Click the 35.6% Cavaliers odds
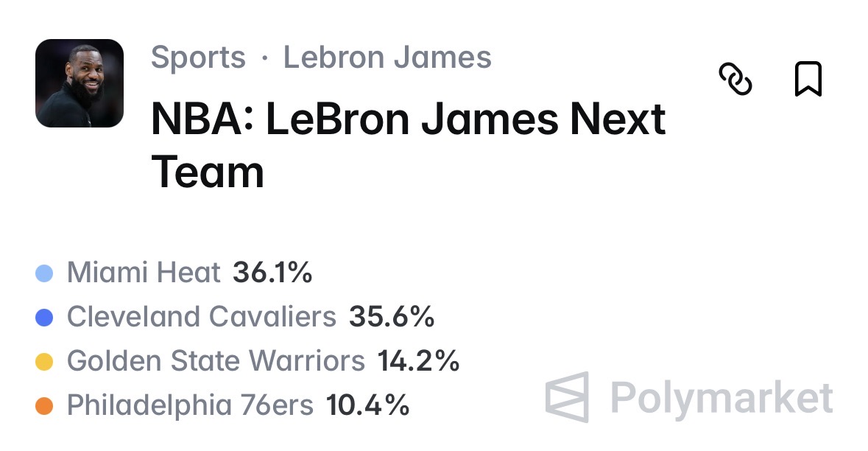The image size is (868, 451). click(x=392, y=317)
